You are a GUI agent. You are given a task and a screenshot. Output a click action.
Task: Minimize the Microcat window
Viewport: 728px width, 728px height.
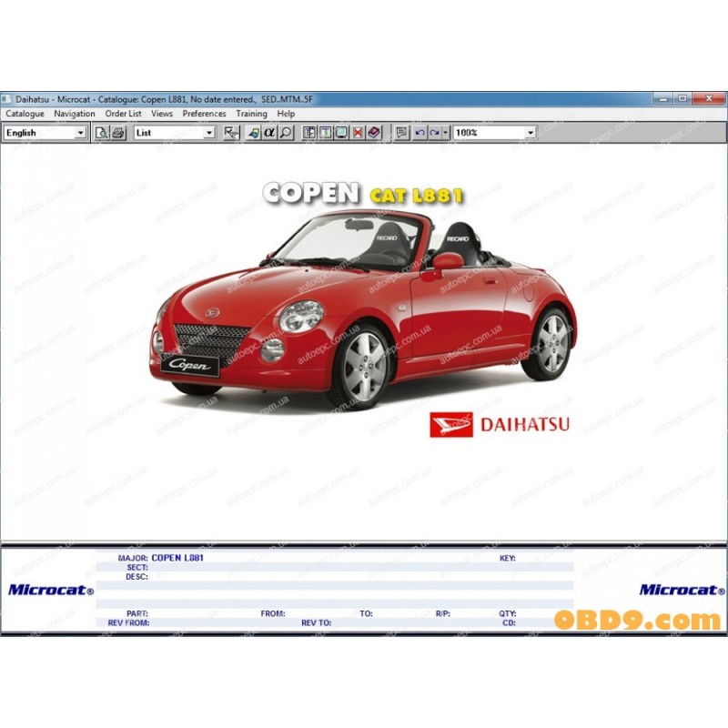coord(663,98)
